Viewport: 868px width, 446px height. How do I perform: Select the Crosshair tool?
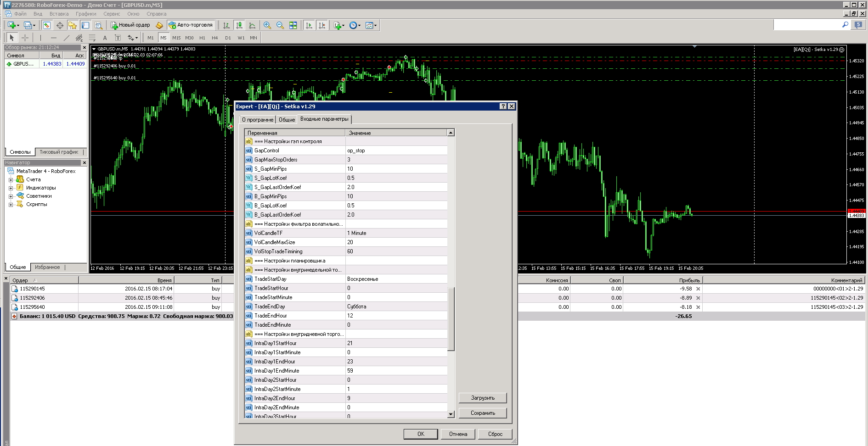pos(25,38)
